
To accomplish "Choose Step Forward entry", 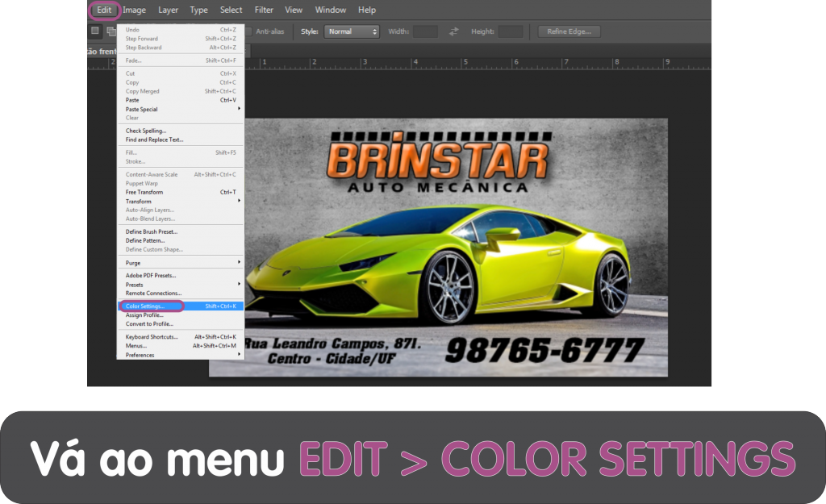I will click(x=180, y=39).
